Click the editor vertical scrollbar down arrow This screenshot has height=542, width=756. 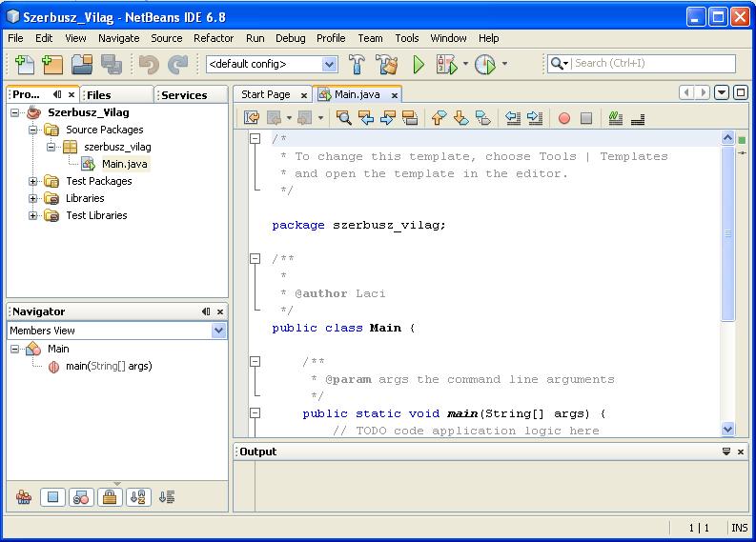728,430
